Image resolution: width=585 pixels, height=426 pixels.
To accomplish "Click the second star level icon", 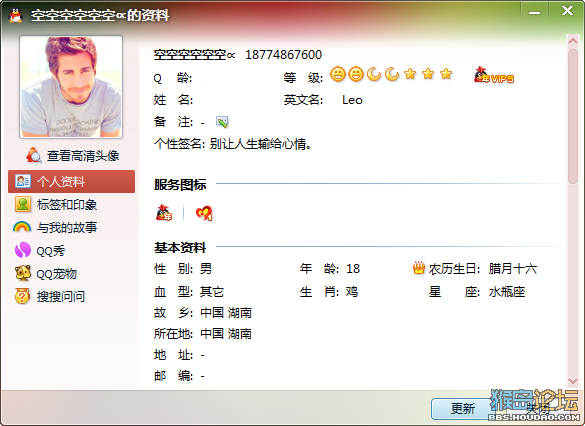I will [x=428, y=74].
